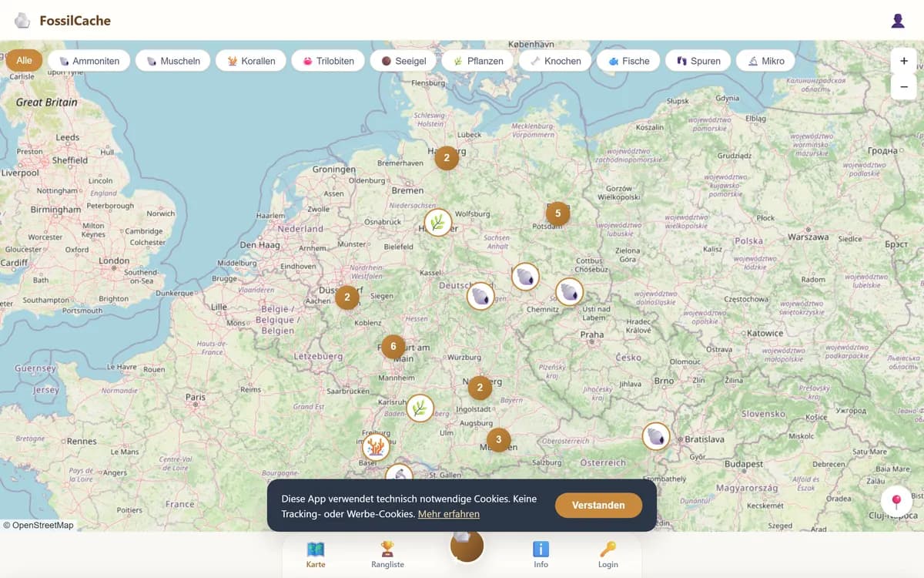Switch to the Karte tab
Viewport: 924px width, 578px height.
[x=316, y=555]
